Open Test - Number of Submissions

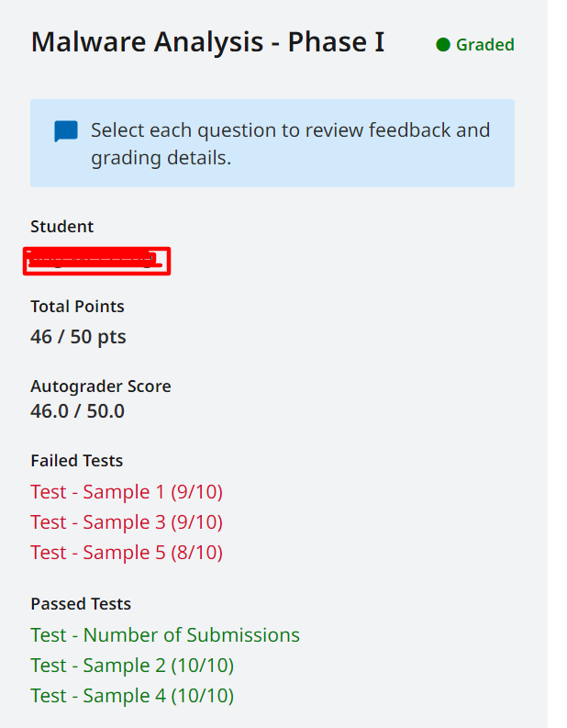click(165, 635)
